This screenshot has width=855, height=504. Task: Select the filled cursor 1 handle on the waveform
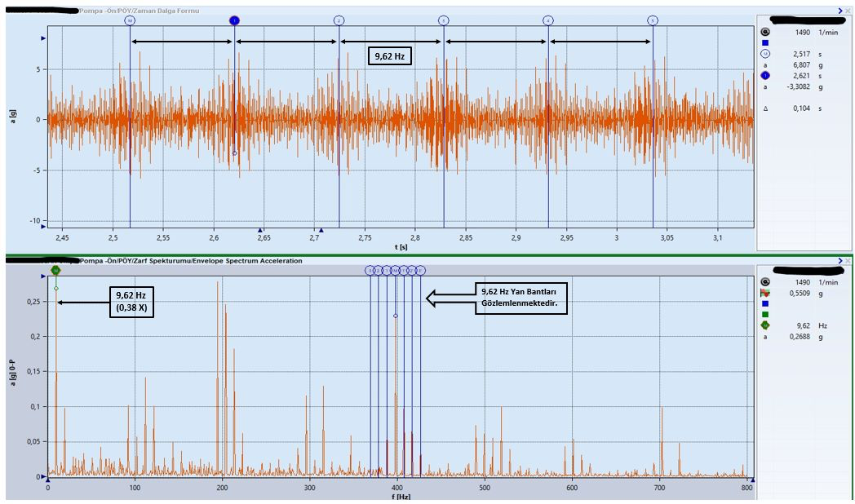234,20
